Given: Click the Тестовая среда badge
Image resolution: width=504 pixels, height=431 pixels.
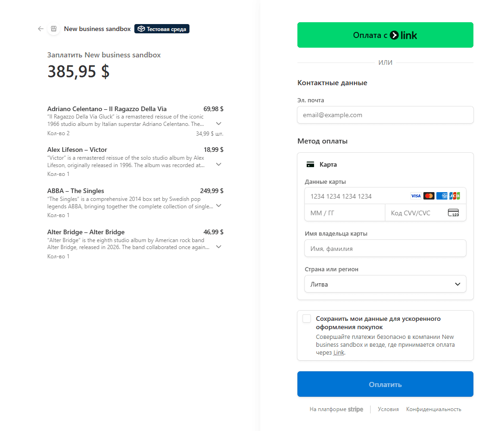Looking at the screenshot, I should click(x=162, y=28).
